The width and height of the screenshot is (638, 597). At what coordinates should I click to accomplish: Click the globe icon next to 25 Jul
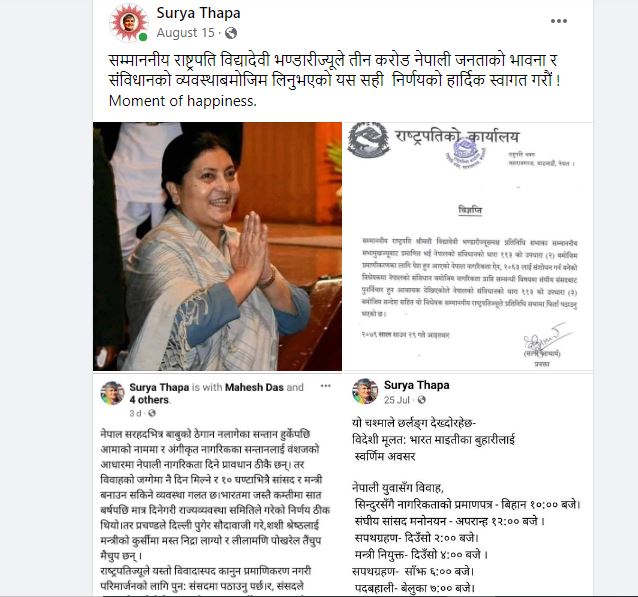tap(422, 400)
